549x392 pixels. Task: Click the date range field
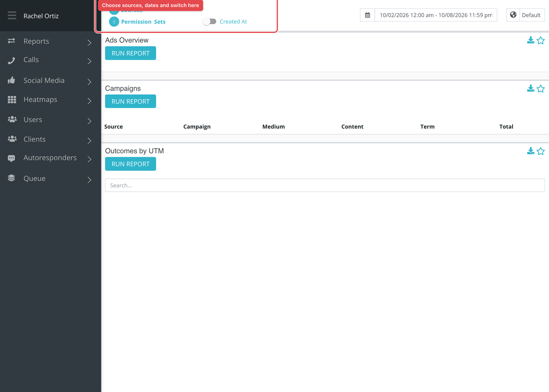(x=436, y=15)
